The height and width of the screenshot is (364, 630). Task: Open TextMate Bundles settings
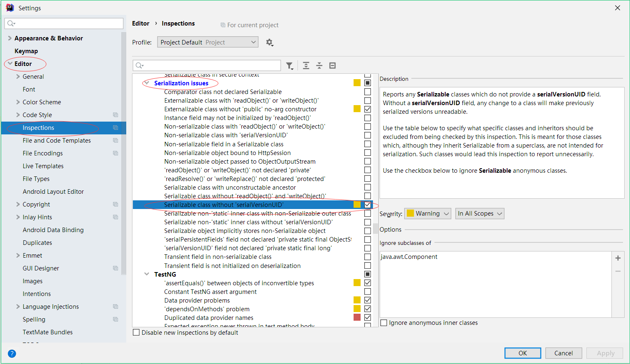(47, 332)
